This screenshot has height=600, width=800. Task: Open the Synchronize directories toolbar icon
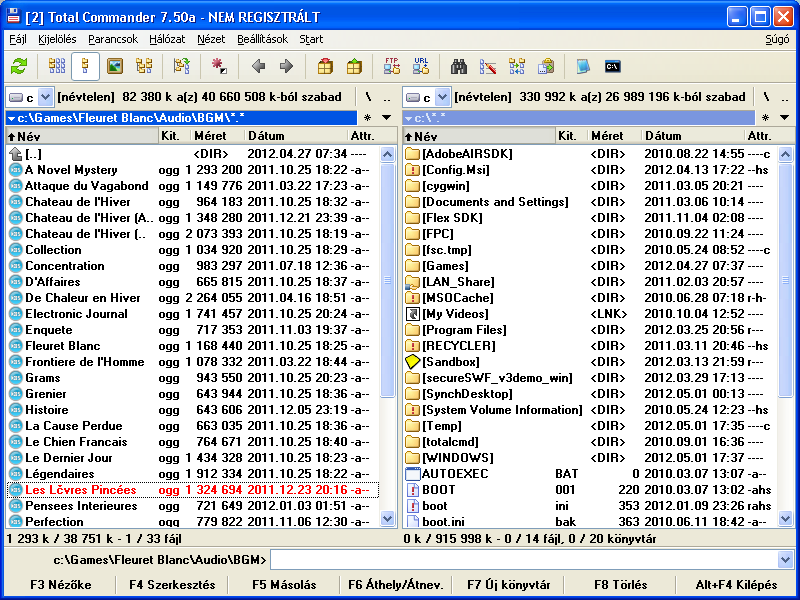(x=517, y=66)
